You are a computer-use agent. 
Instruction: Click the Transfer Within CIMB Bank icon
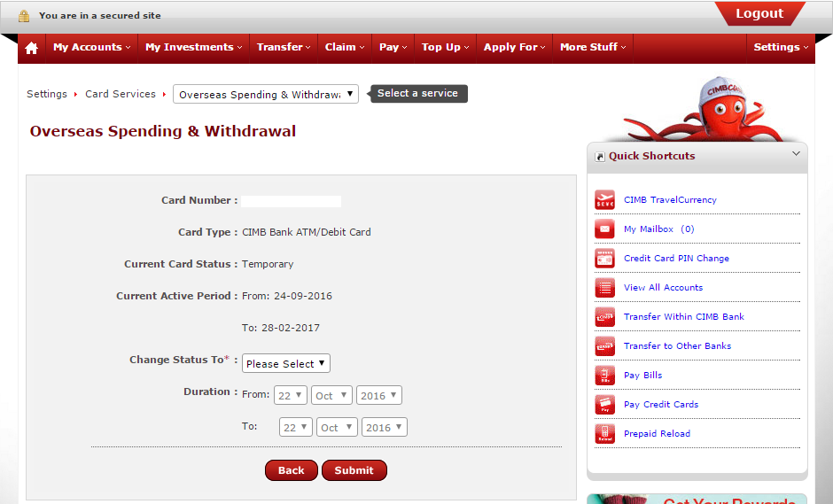click(604, 316)
